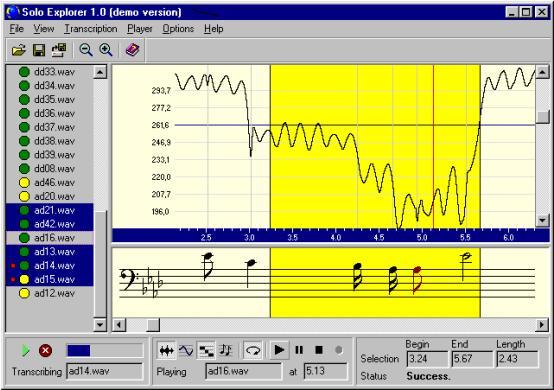Click the Stop playback button
Image resolution: width=554 pixels, height=390 pixels.
pos(319,350)
